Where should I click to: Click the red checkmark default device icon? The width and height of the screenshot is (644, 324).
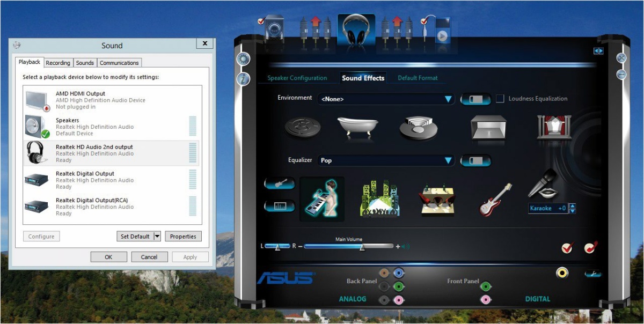click(567, 247)
